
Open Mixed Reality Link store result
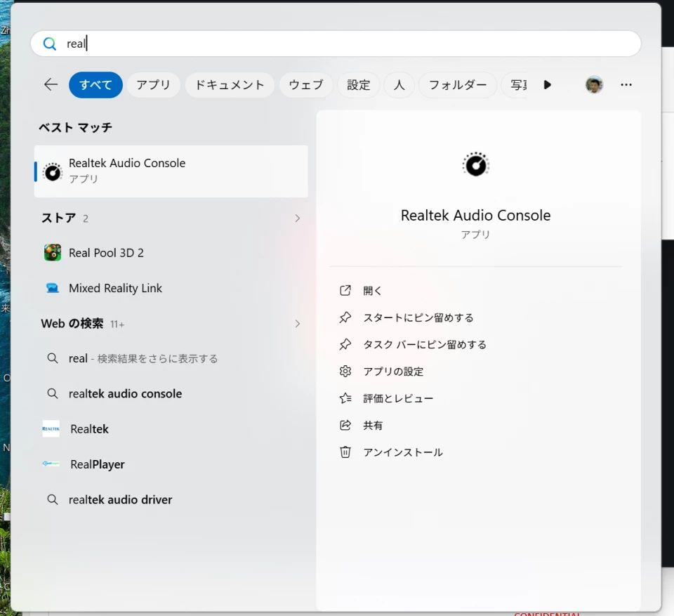coord(171,288)
